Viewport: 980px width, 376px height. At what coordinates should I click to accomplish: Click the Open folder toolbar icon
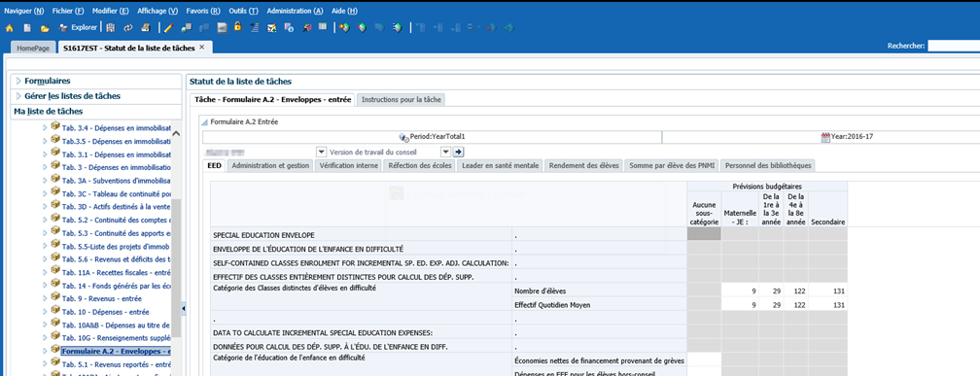click(45, 28)
